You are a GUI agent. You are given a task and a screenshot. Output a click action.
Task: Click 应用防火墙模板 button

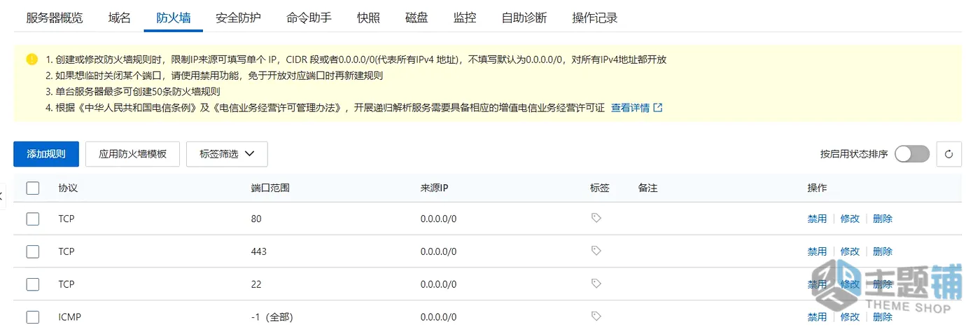(133, 154)
